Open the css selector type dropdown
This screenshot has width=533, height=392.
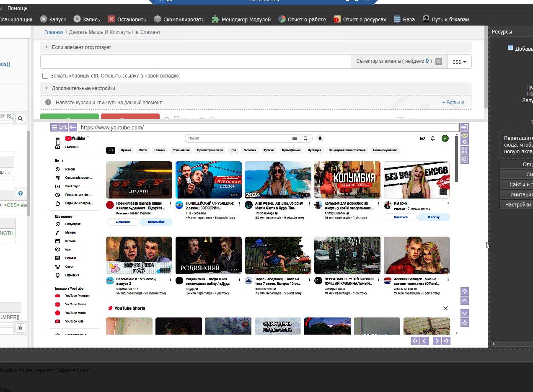tap(459, 62)
